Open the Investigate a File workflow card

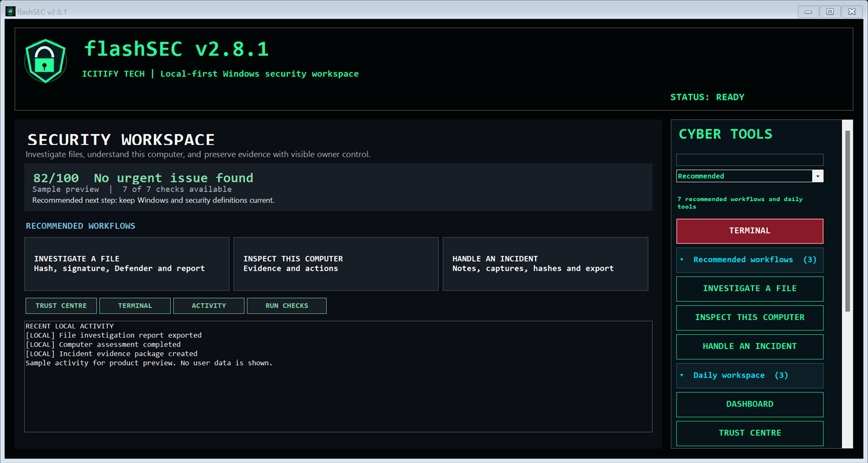coord(127,264)
